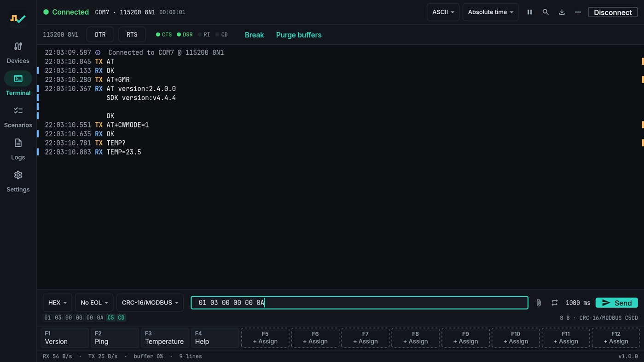Assign a macro to F9
This screenshot has width=644, height=362.
tap(466, 338)
